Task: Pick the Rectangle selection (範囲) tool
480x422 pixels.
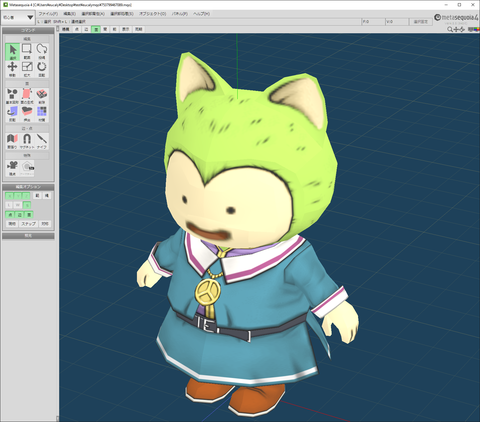Action: click(x=27, y=52)
